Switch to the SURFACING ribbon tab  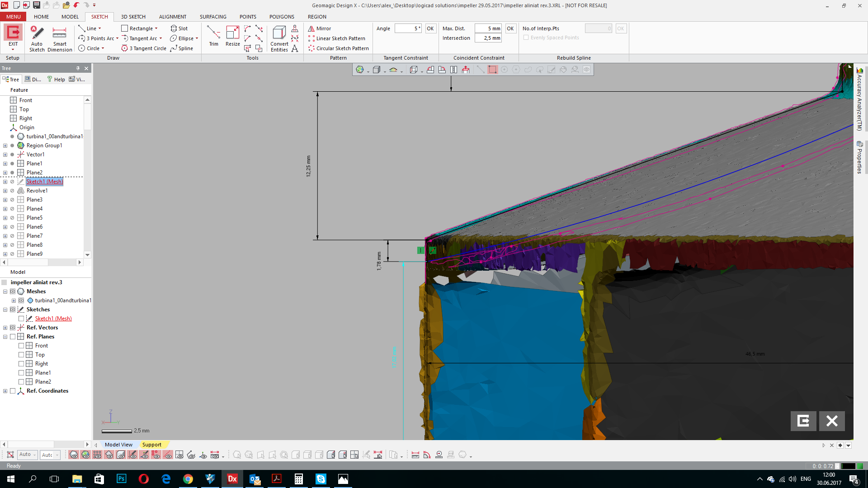[213, 17]
